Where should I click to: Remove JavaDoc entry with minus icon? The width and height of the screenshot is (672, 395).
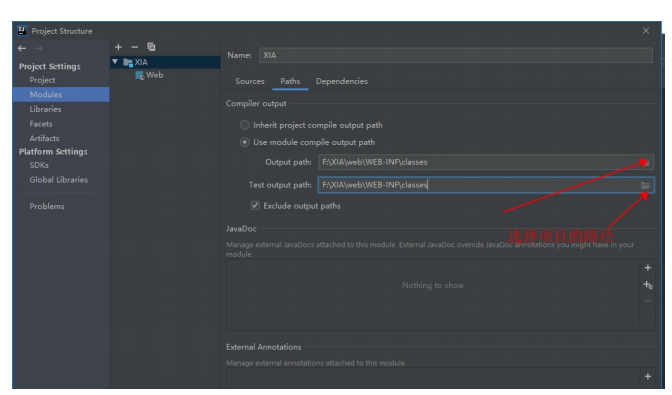click(x=648, y=301)
